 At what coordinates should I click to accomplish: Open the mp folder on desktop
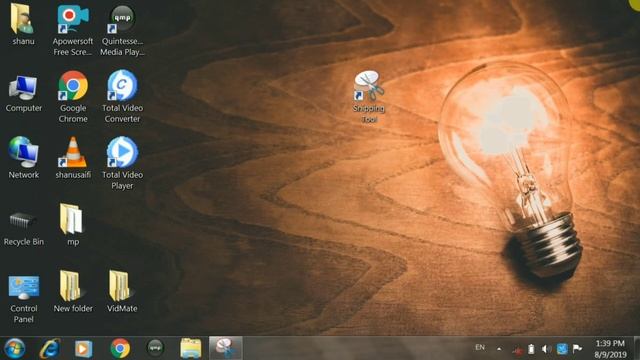(x=72, y=224)
